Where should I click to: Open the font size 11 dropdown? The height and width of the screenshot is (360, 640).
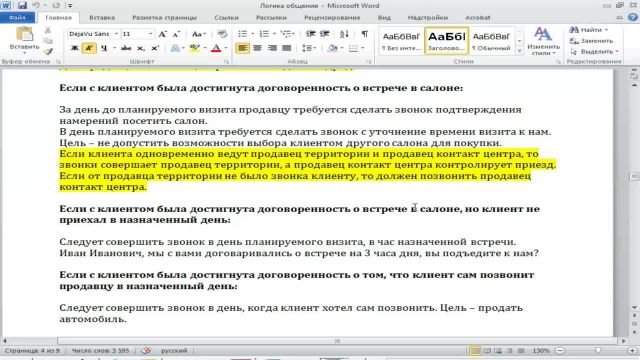[x=150, y=34]
